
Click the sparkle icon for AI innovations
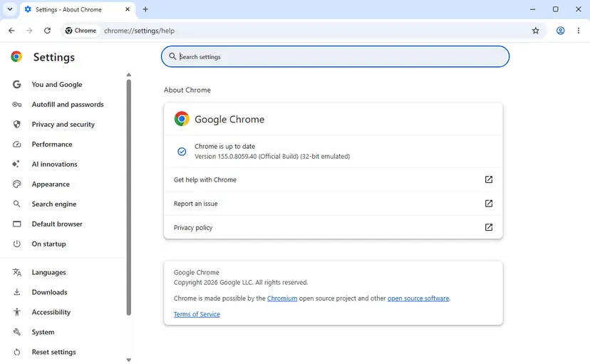click(x=16, y=164)
